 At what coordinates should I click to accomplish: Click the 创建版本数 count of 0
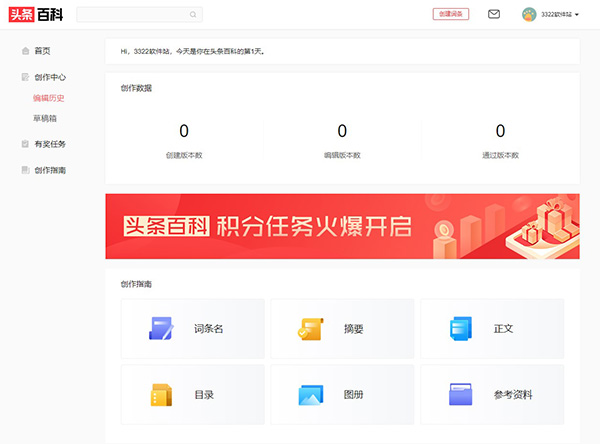tap(184, 131)
